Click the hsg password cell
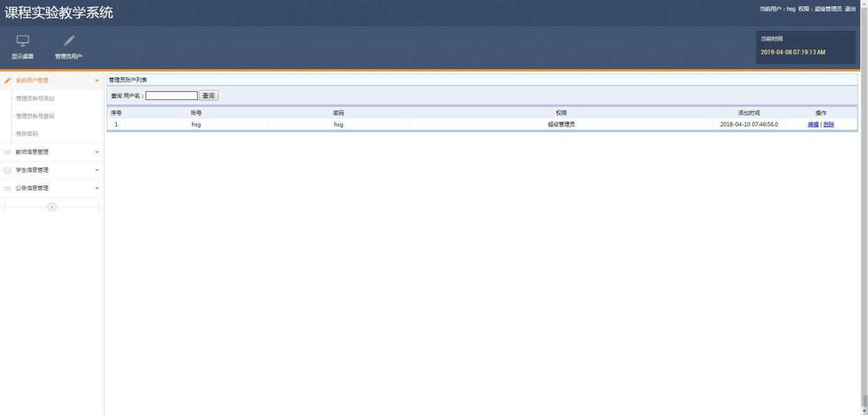Viewport: 868px width, 415px height. point(339,124)
